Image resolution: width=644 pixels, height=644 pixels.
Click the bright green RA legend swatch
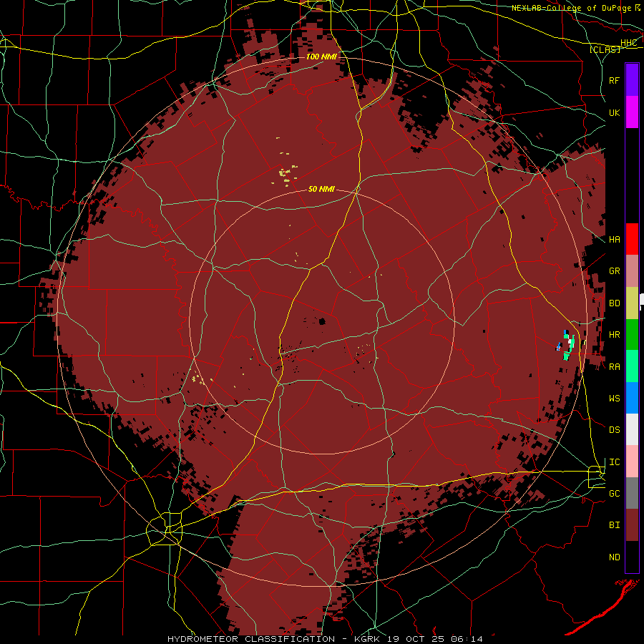(632, 366)
